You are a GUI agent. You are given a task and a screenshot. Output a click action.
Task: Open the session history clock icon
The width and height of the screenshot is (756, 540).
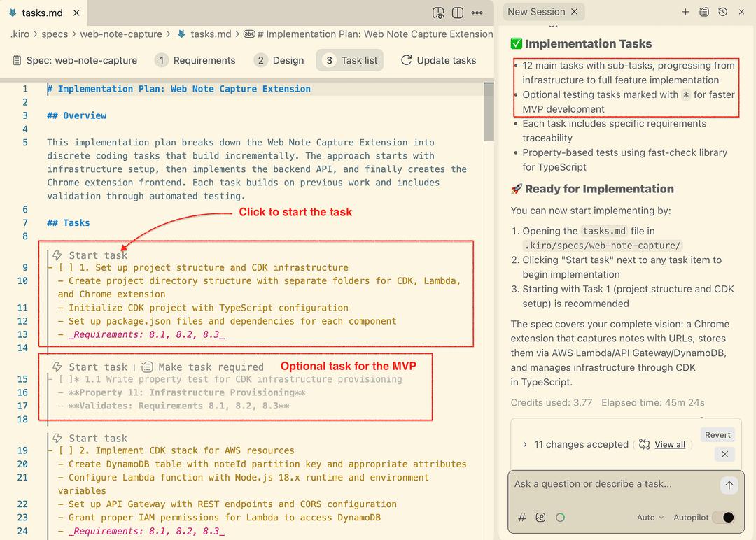pyautogui.click(x=722, y=12)
